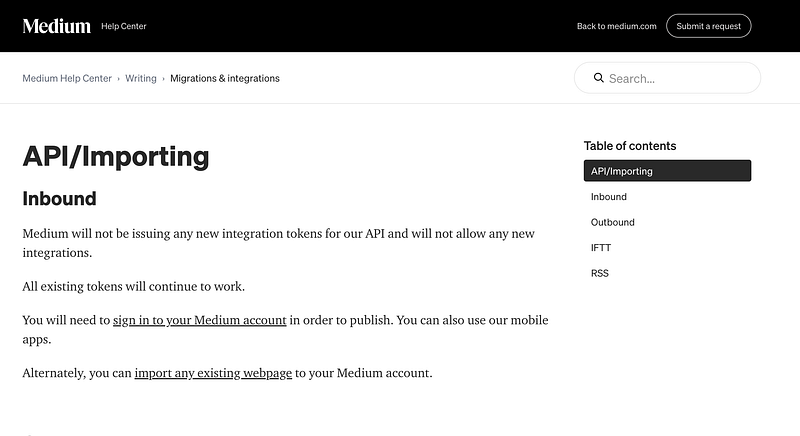Image resolution: width=800 pixels, height=436 pixels.
Task: Go back to medium.com
Action: click(616, 26)
